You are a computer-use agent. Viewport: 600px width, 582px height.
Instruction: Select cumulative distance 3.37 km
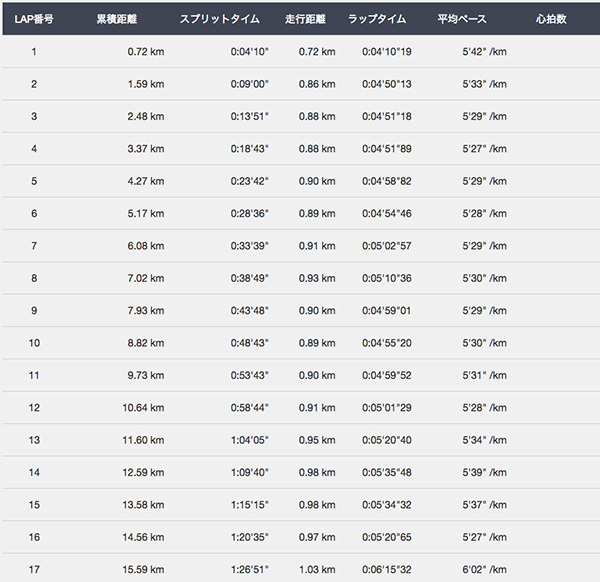[146, 148]
